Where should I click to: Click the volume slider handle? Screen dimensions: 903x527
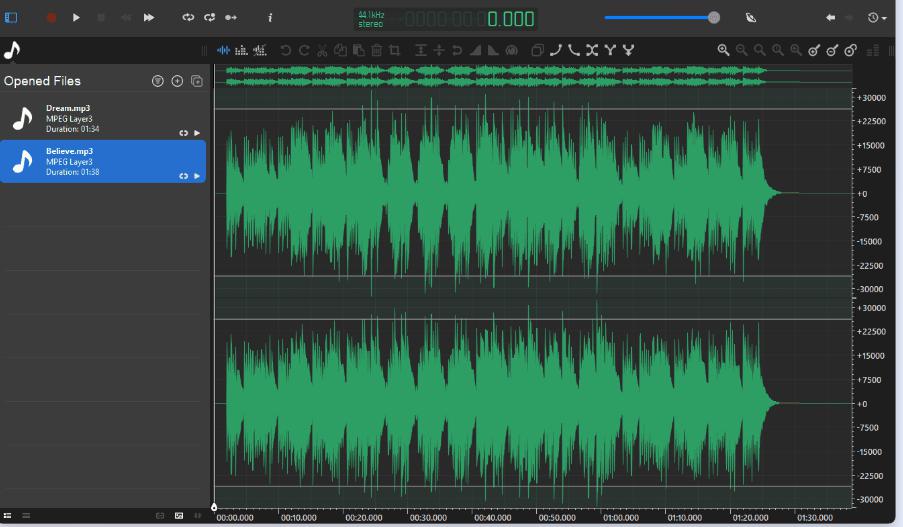click(x=714, y=17)
